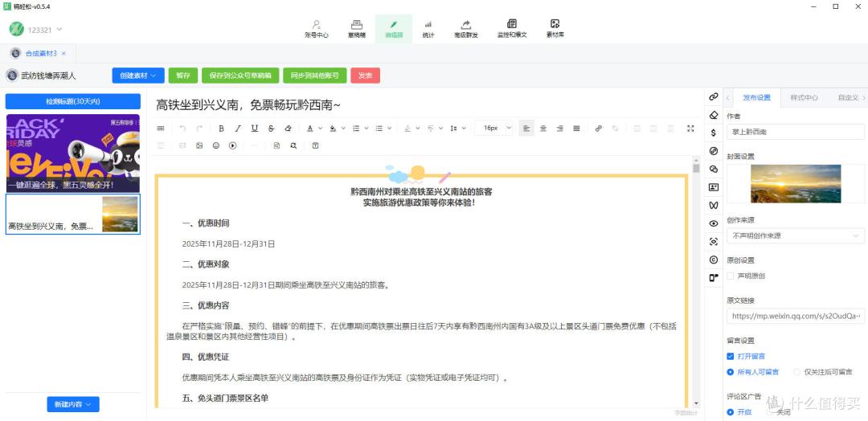Open the 账号中心 tab
Screen dimensions: 868x421
[317, 29]
